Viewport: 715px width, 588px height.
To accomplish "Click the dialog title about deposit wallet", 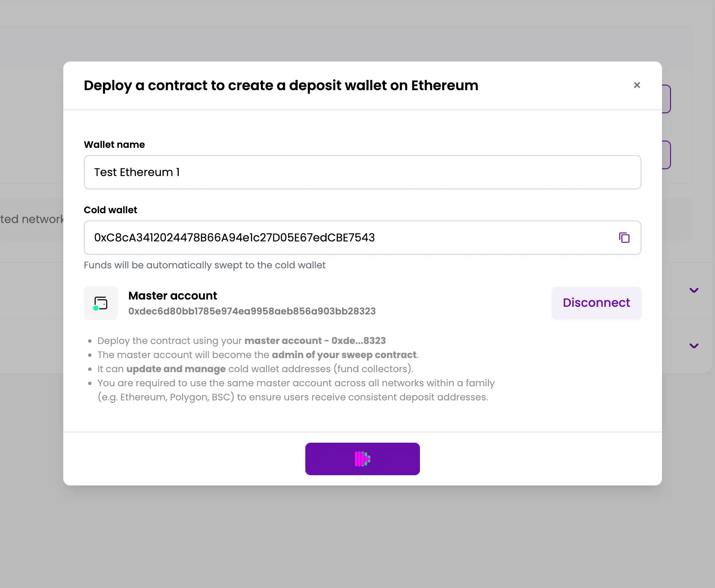I will [x=281, y=85].
